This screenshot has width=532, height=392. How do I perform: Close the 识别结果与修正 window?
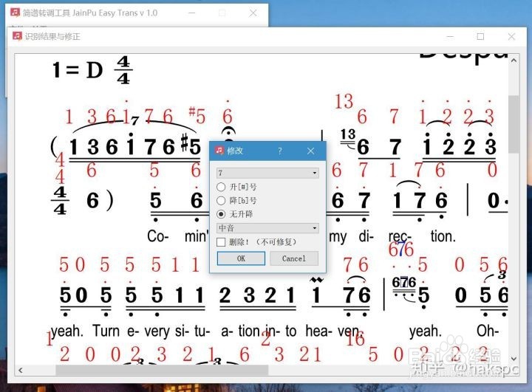coord(511,36)
